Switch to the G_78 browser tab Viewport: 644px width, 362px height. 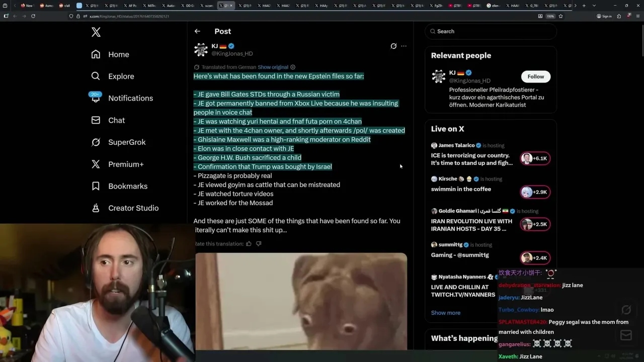point(532,6)
